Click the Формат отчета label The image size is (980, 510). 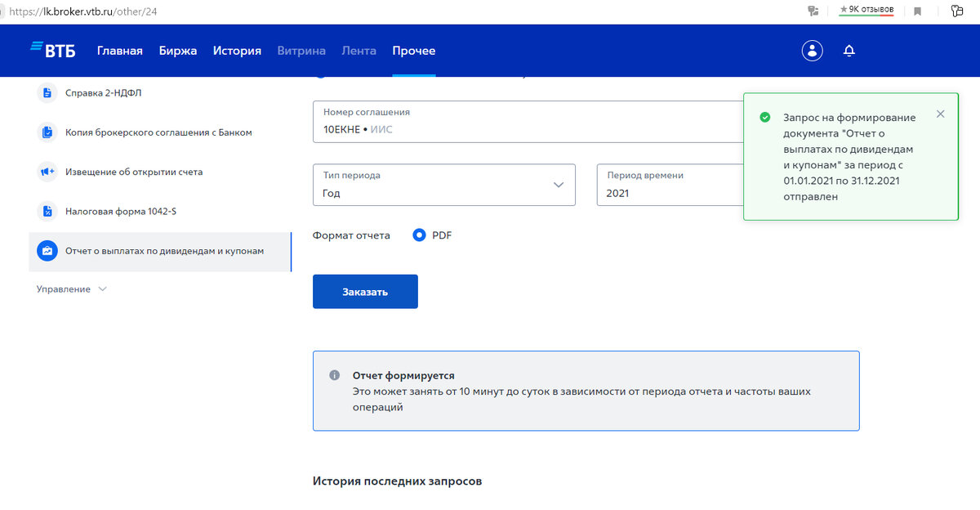click(351, 235)
